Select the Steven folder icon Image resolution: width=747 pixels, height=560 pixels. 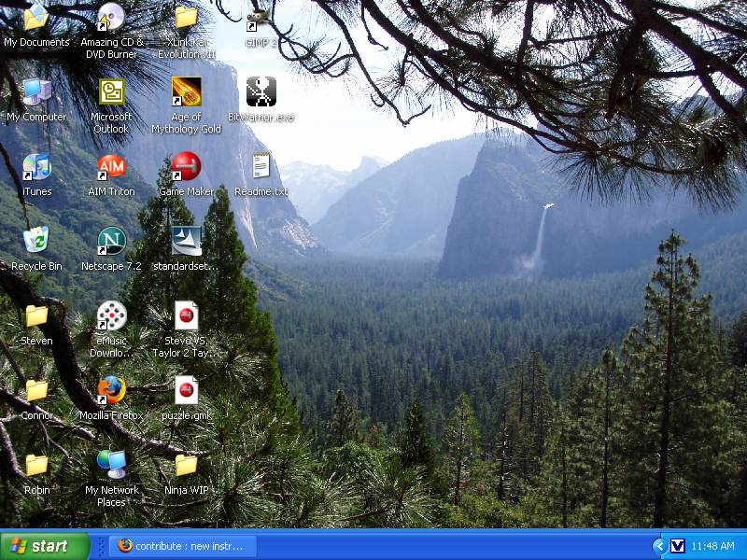point(36,315)
